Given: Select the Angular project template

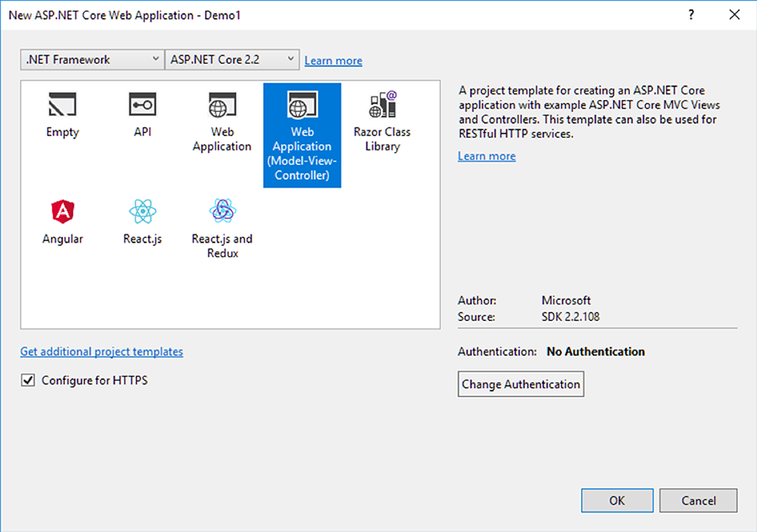Looking at the screenshot, I should click(x=62, y=219).
